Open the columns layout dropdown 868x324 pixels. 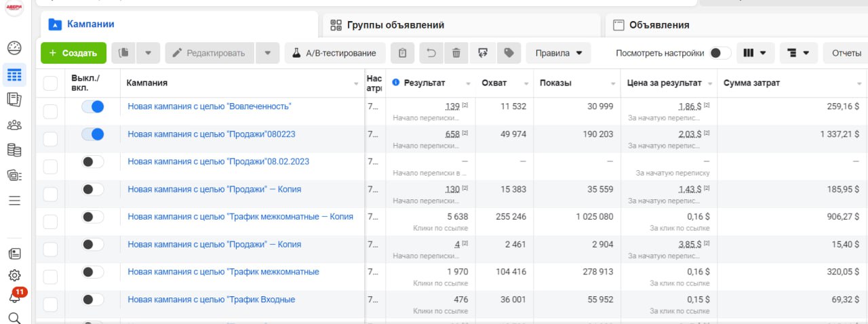(x=755, y=53)
